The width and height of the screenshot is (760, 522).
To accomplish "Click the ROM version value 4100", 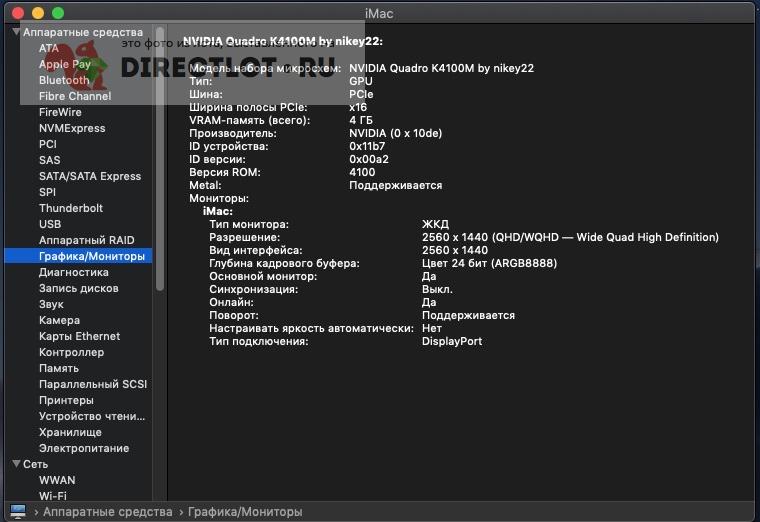I will click(362, 172).
